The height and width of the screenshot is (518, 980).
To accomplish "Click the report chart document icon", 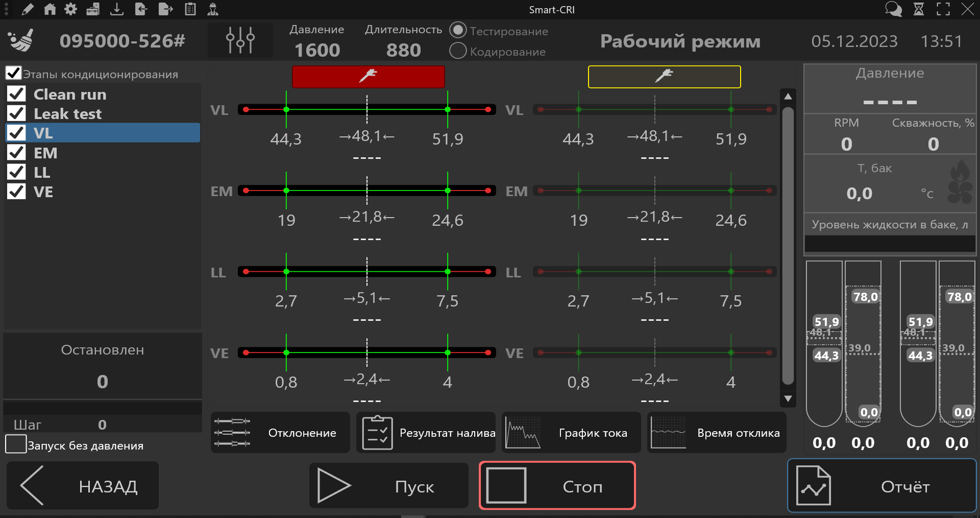I will pos(814,485).
